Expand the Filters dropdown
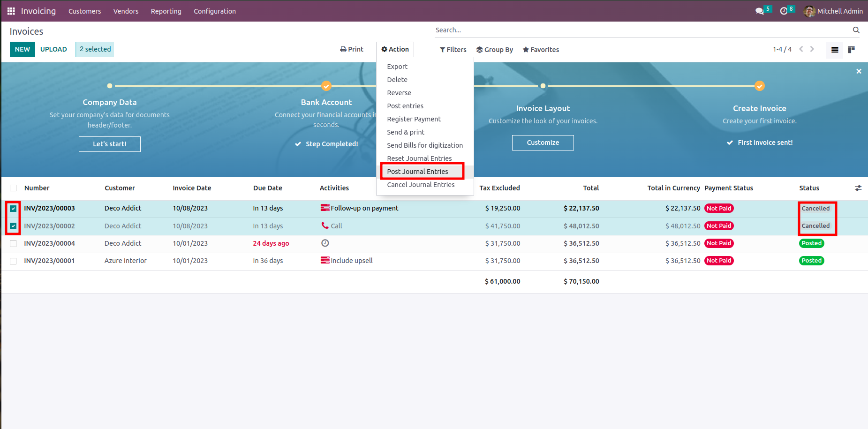Image resolution: width=868 pixels, height=429 pixels. click(x=453, y=50)
